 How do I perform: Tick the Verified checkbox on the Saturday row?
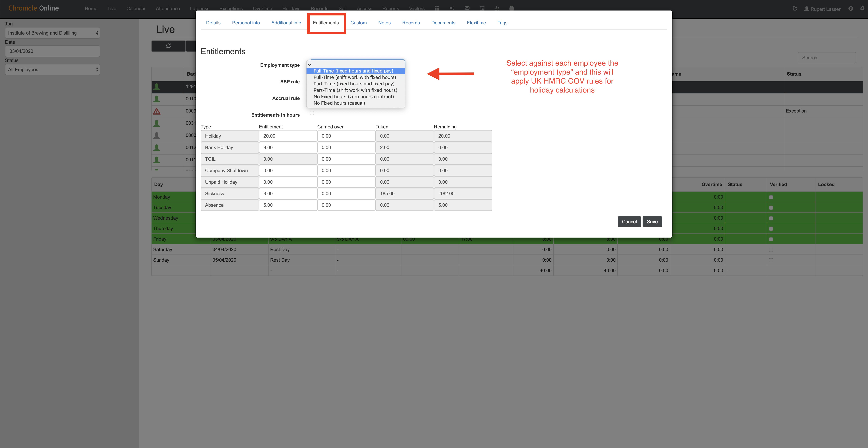click(x=771, y=250)
